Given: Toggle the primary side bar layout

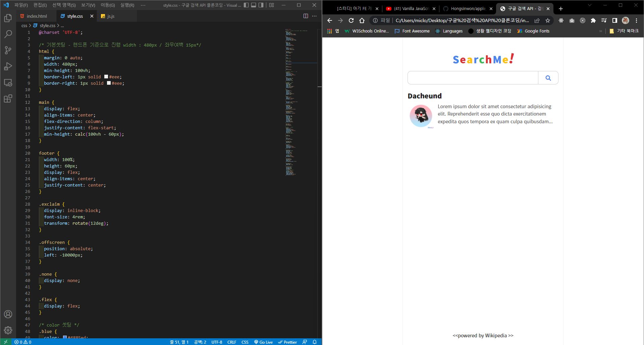Looking at the screenshot, I should coord(246,5).
